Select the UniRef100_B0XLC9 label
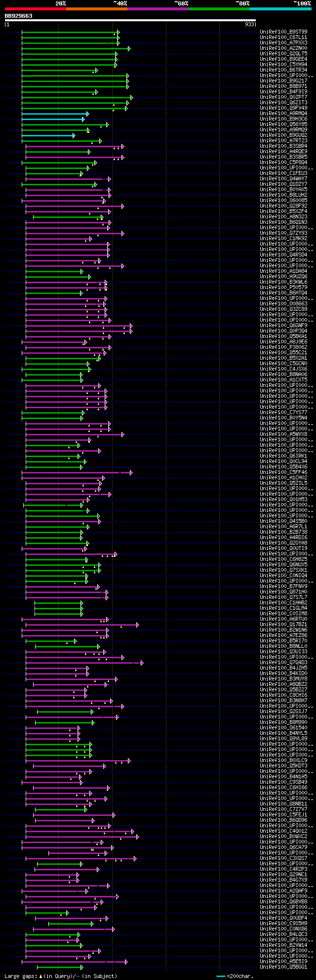 (283, 761)
